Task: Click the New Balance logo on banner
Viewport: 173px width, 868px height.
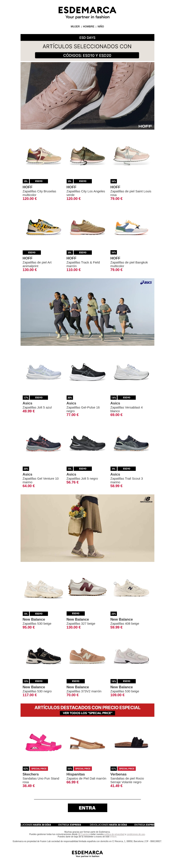Action: point(146,500)
